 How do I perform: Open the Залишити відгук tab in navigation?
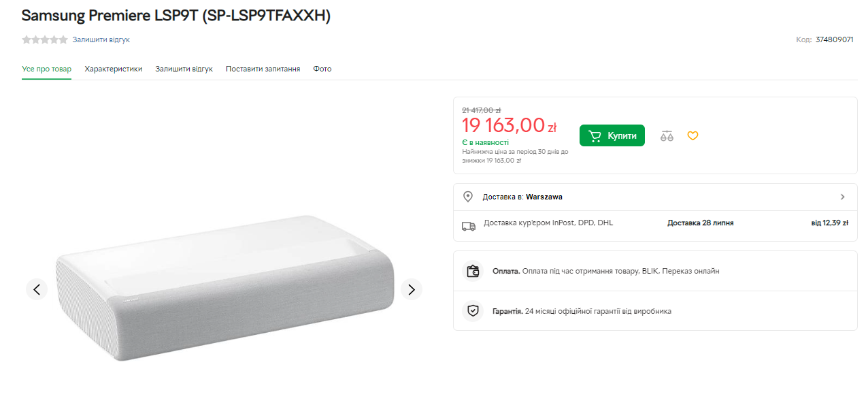184,69
